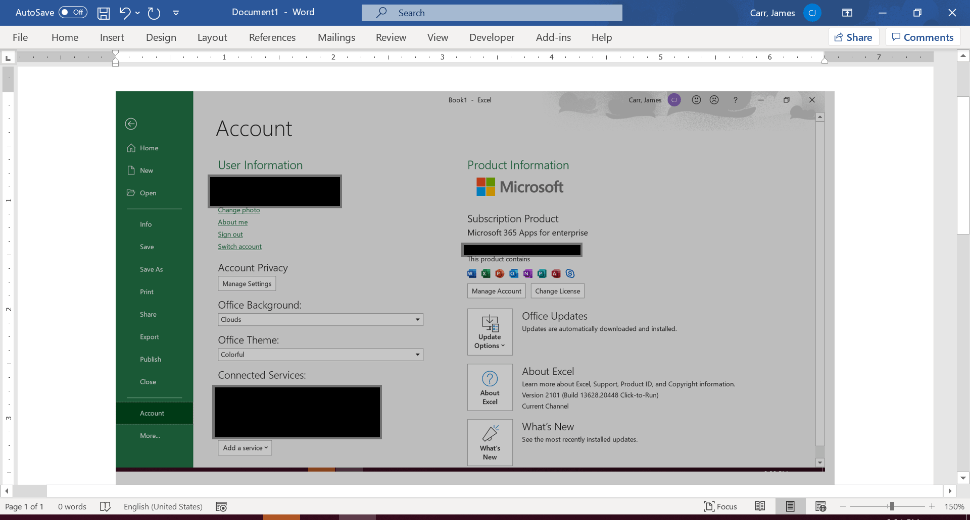Open the Insert ribbon tab
The image size is (970, 520).
click(112, 37)
